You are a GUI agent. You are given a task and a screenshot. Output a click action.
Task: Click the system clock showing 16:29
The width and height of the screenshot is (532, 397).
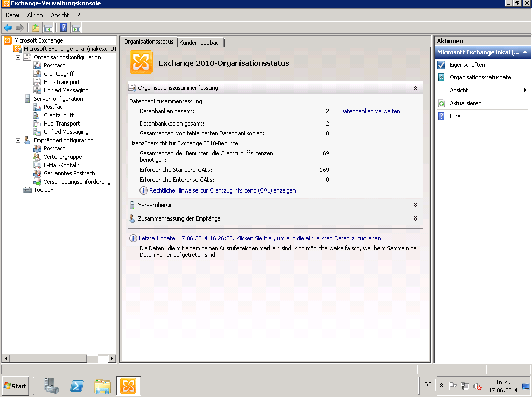[503, 386]
